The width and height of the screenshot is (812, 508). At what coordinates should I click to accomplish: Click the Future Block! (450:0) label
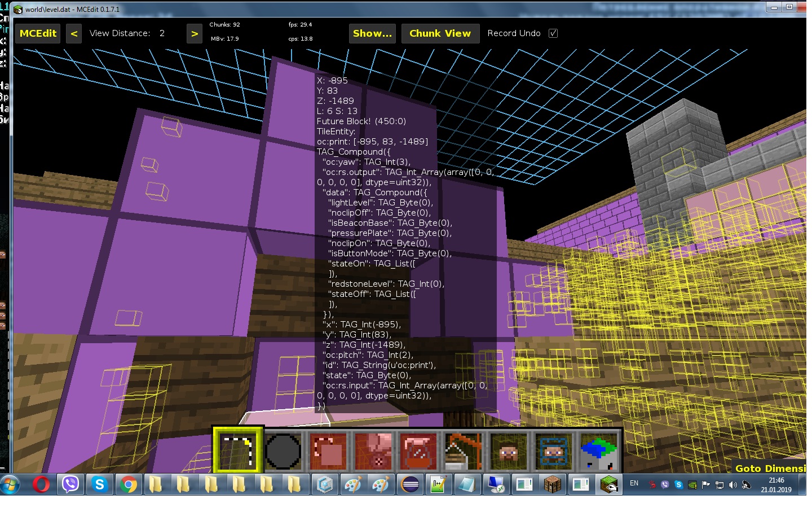click(361, 121)
